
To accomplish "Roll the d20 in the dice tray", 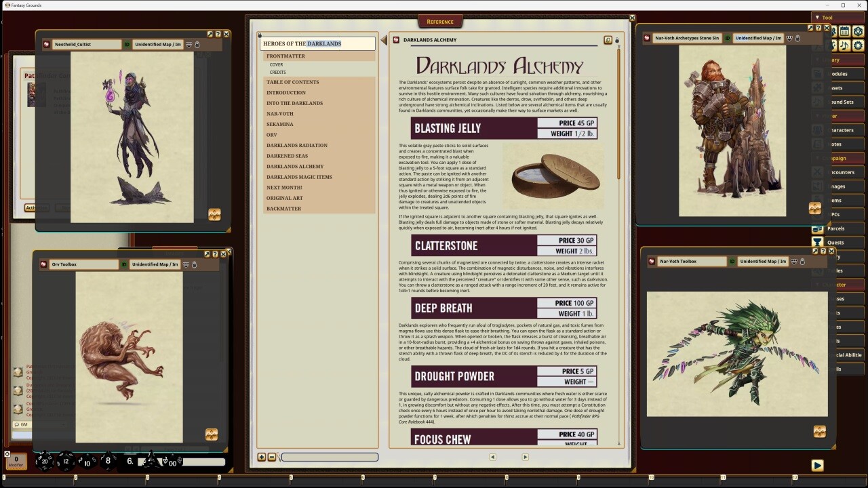I will pyautogui.click(x=44, y=461).
